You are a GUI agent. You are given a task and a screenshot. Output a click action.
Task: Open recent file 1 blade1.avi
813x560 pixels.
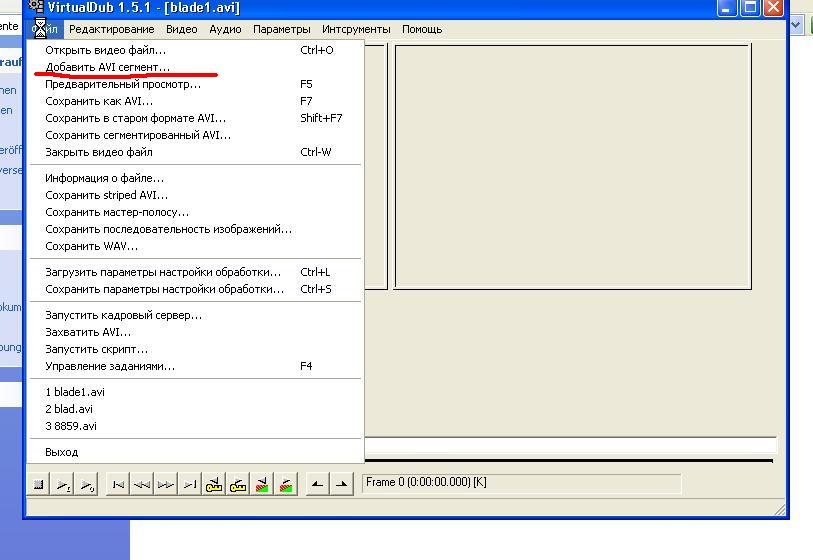[x=195, y=392]
